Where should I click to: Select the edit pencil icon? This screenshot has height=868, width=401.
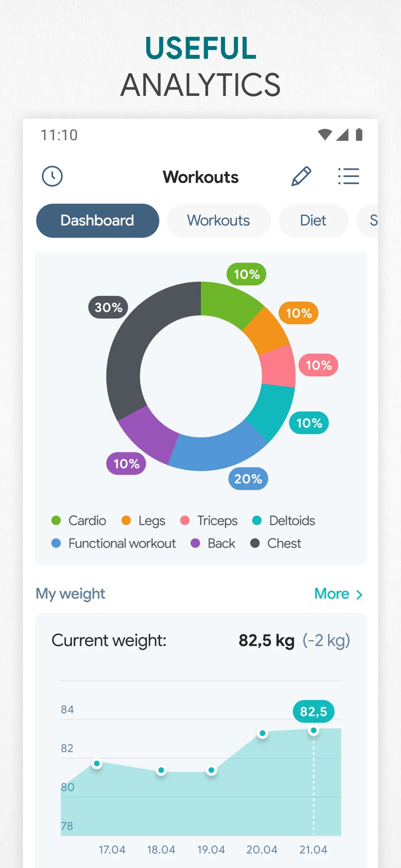302,175
